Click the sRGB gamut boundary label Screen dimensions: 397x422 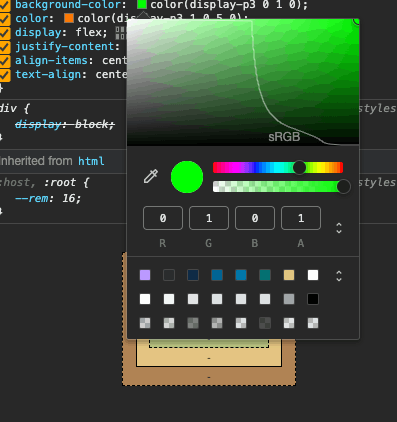284,137
